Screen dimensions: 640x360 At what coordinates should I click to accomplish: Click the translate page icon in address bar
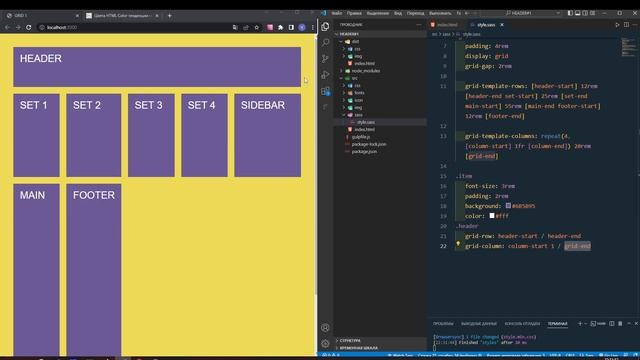click(x=235, y=27)
